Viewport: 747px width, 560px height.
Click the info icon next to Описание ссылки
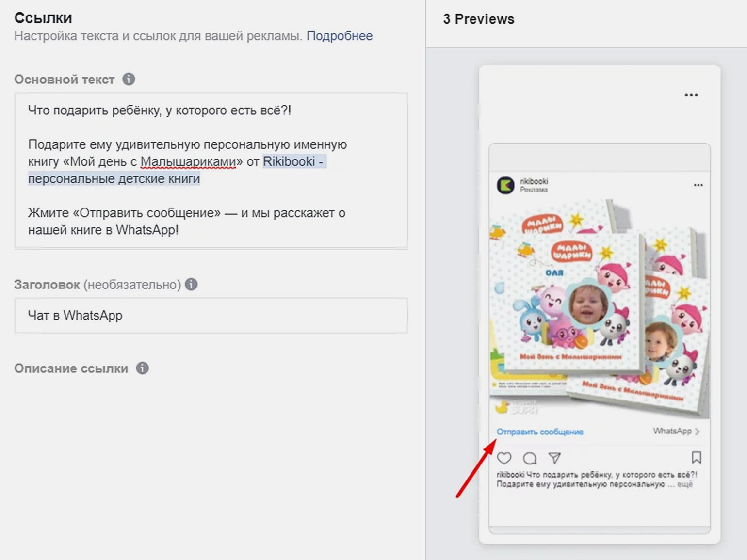point(142,368)
